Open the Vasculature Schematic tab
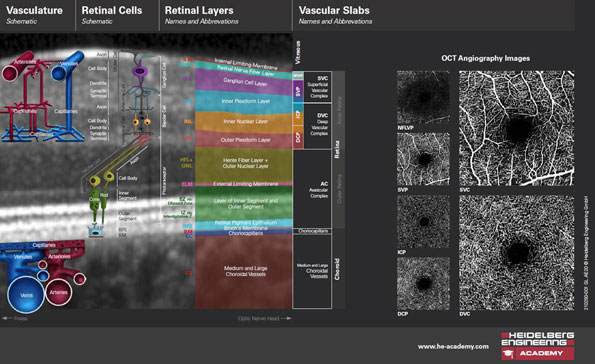This screenshot has height=364, width=595. 37,15
